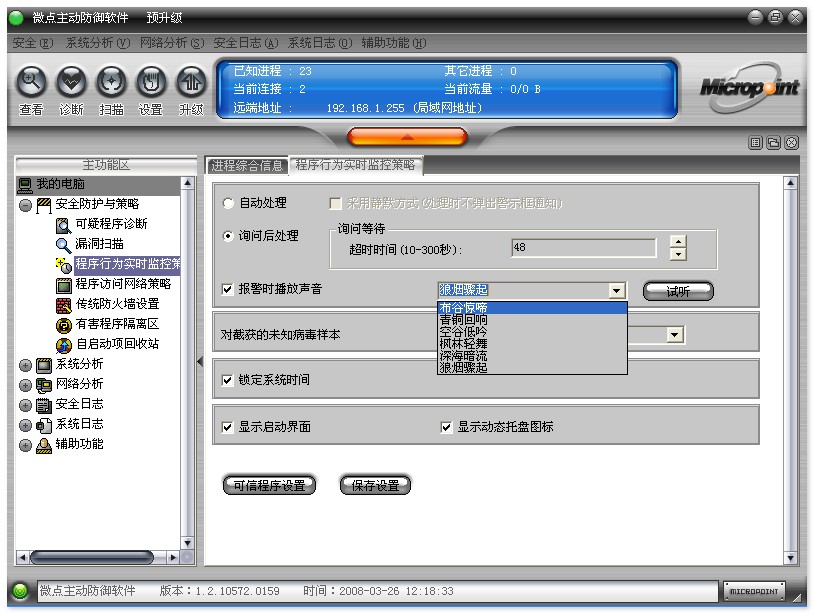Screen dimensions: 814x614
Task: Select the 我的电脑 computer icon
Action: coord(24,184)
